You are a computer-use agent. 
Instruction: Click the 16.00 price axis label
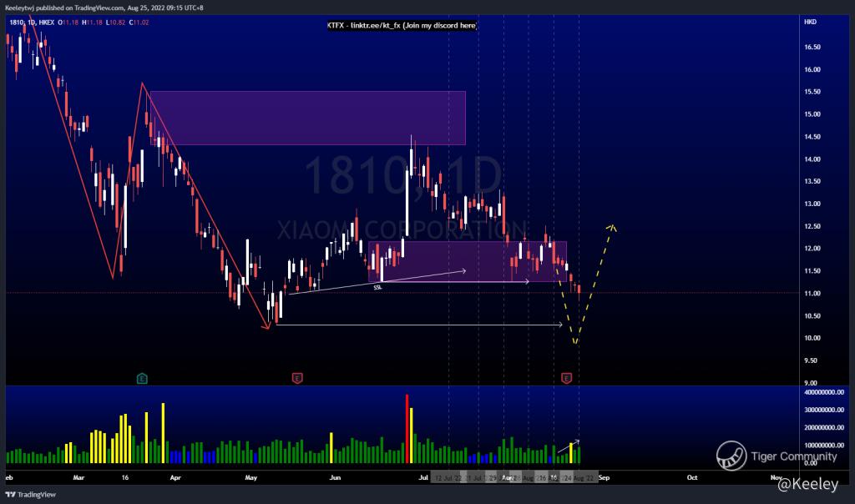[x=812, y=69]
